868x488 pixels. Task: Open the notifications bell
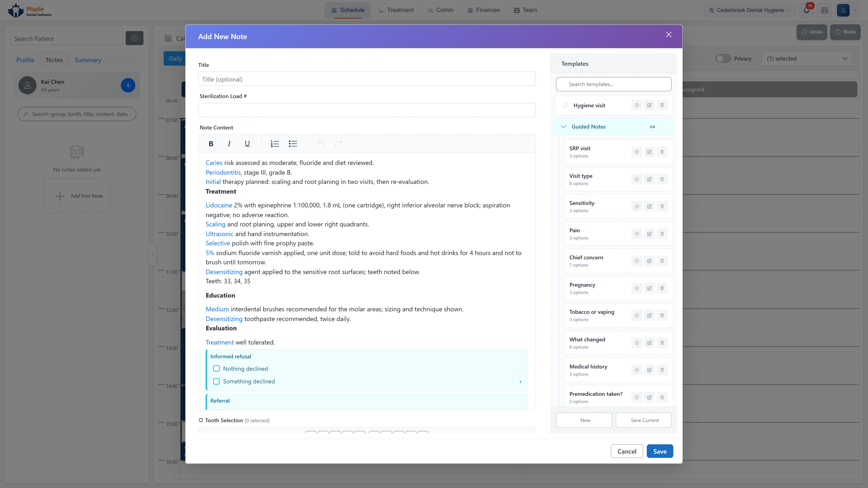pos(806,10)
